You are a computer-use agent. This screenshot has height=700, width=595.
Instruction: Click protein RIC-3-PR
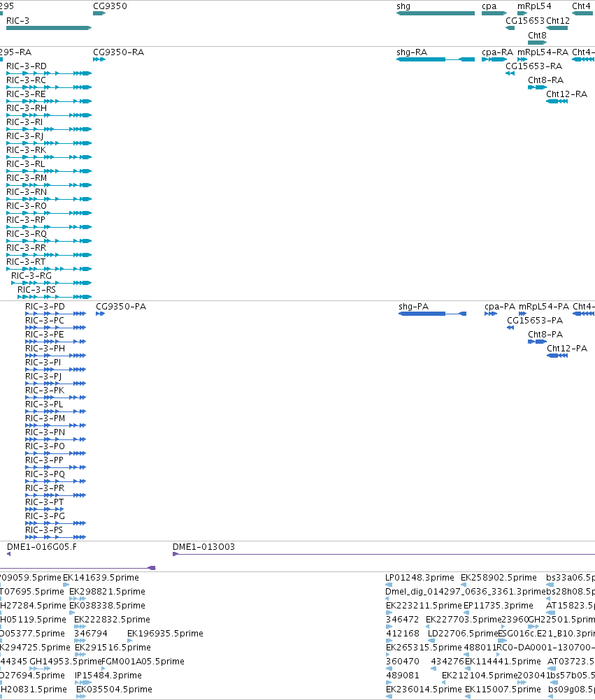click(55, 495)
